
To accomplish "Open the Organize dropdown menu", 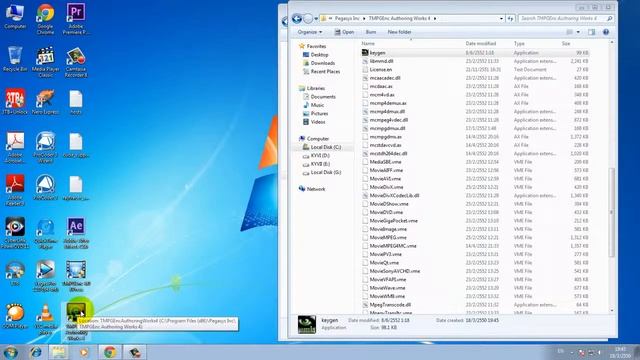I will (310, 32).
